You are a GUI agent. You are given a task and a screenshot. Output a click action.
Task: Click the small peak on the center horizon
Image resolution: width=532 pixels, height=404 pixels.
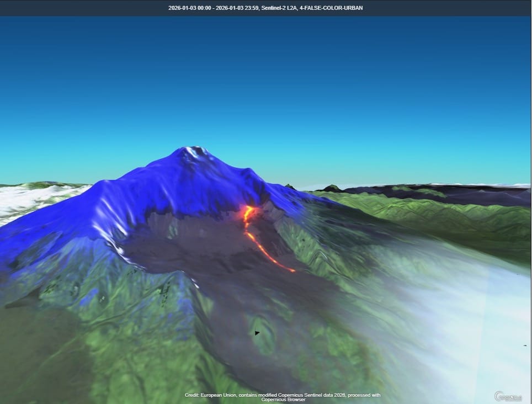pyautogui.click(x=331, y=188)
